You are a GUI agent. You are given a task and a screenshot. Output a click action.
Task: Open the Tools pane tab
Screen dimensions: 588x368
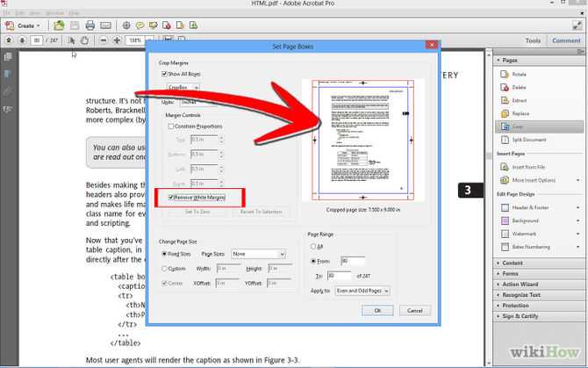click(x=533, y=40)
